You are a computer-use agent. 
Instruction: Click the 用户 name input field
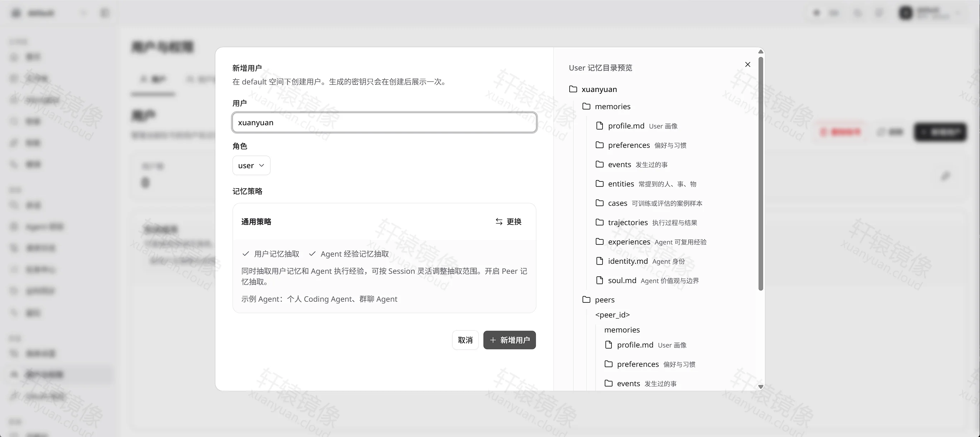pyautogui.click(x=384, y=122)
